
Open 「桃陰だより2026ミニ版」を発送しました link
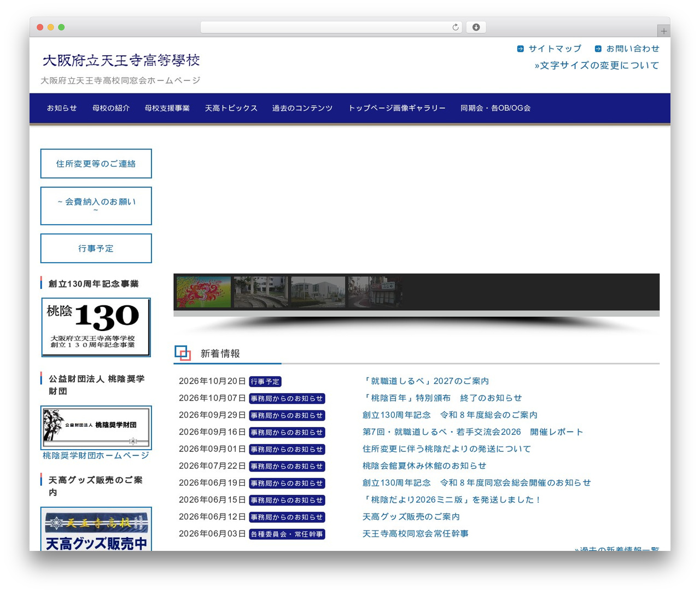452,500
